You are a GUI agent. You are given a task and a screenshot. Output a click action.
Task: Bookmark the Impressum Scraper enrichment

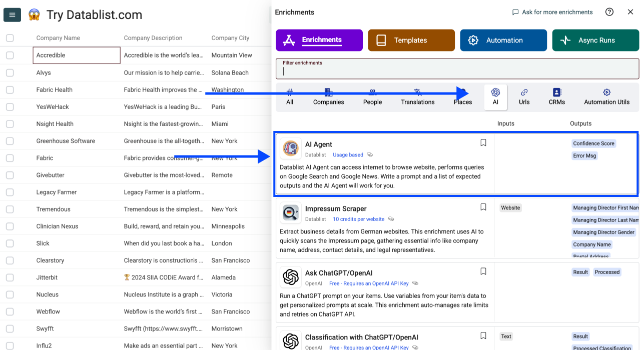tap(483, 207)
